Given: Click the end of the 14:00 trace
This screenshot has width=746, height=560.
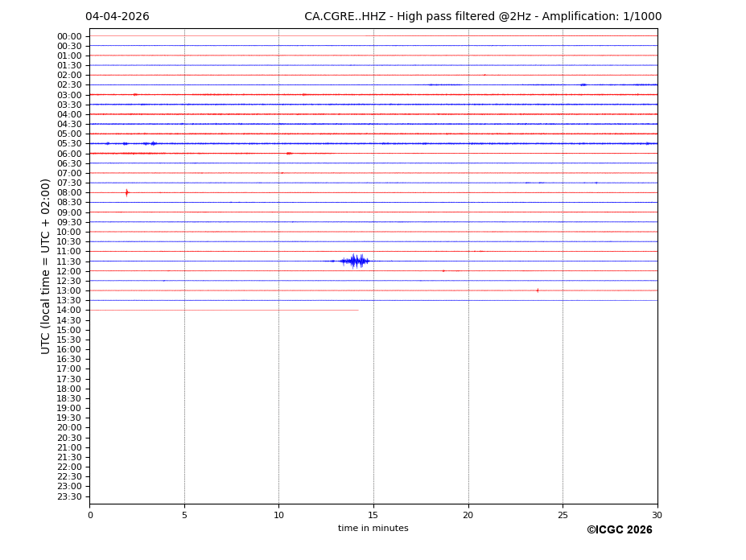Looking at the screenshot, I should point(357,310).
